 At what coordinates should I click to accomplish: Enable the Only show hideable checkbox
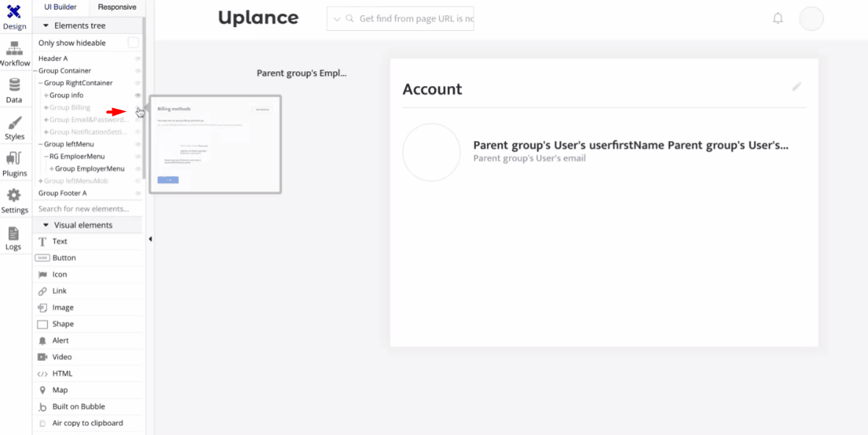point(133,43)
